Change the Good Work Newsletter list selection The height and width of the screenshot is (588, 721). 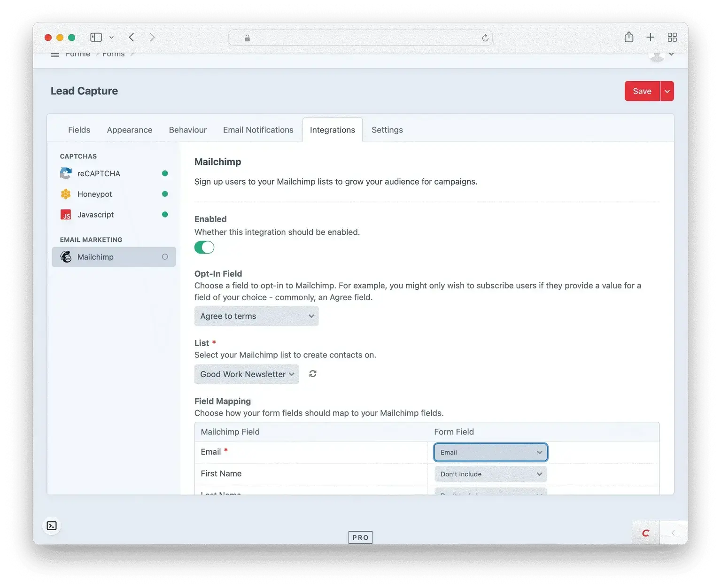[246, 374]
